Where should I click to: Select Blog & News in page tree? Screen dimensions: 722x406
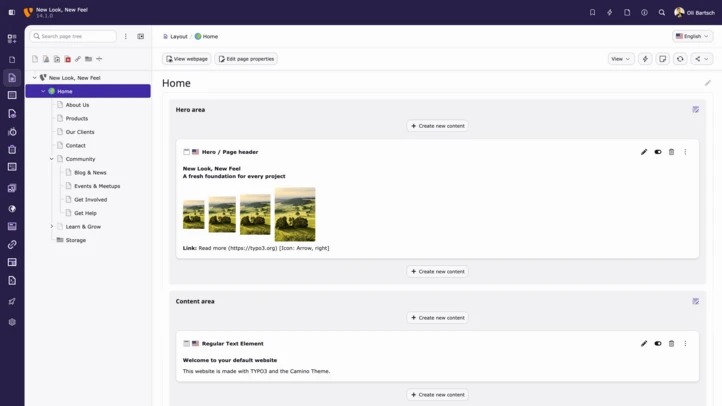[90, 173]
